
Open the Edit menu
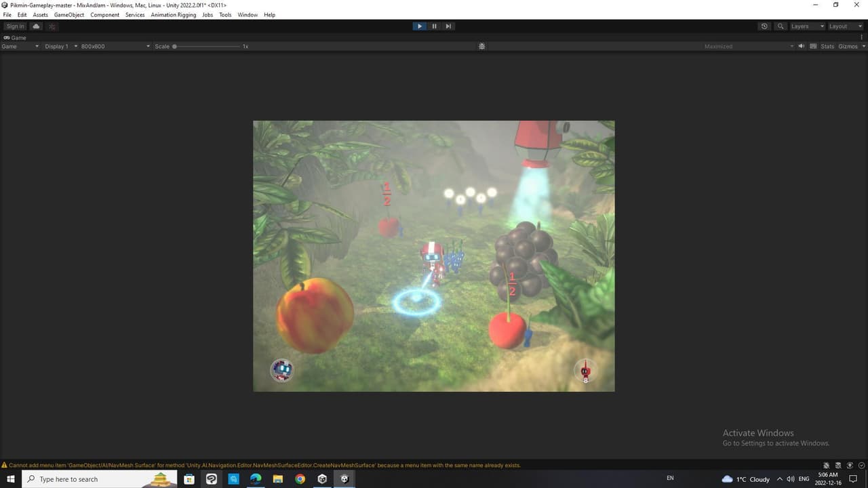(x=22, y=15)
